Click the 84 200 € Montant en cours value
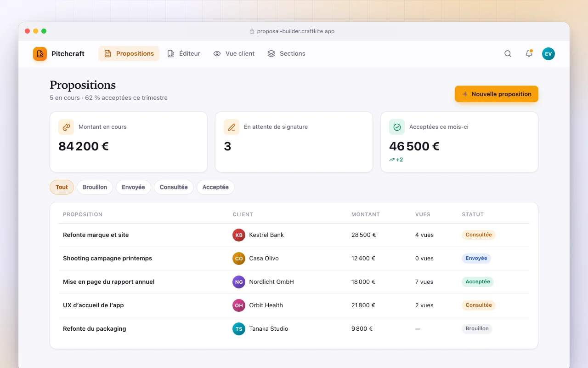 point(84,146)
